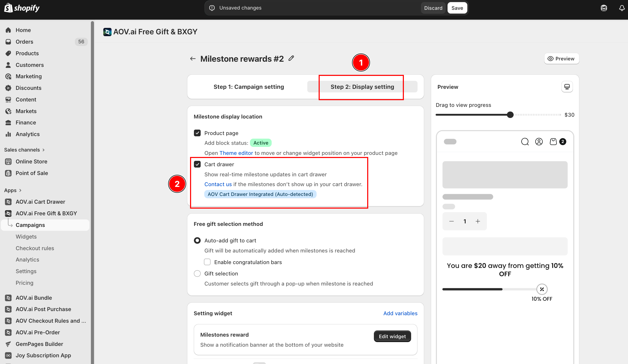Open Pricing in the app submenu
Image resolution: width=628 pixels, height=364 pixels.
(25, 283)
